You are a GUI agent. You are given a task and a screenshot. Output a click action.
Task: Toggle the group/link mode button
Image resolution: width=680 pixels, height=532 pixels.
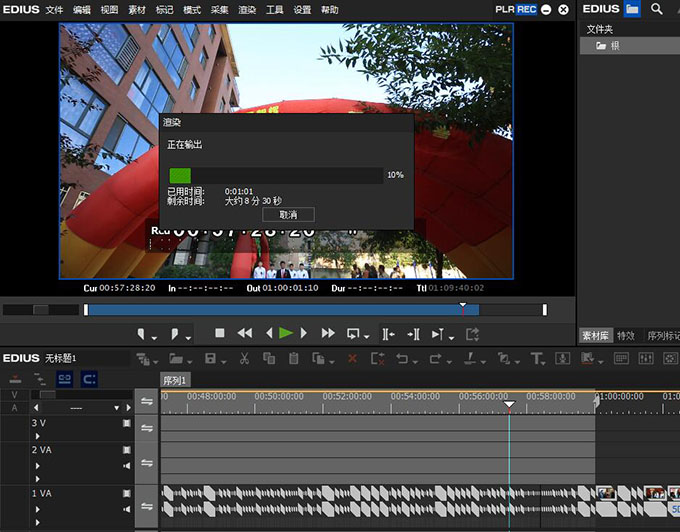coord(65,379)
